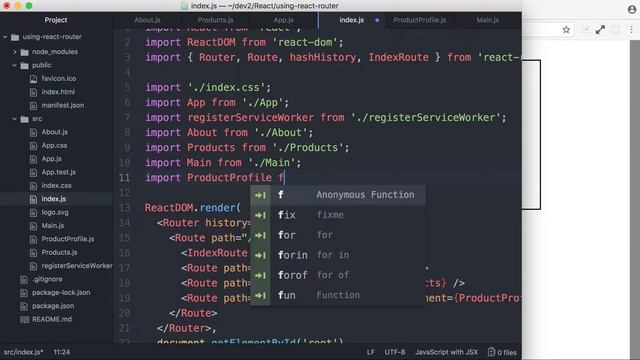Select index.js in the tree
640x360 pixels.
pyautogui.click(x=53, y=199)
